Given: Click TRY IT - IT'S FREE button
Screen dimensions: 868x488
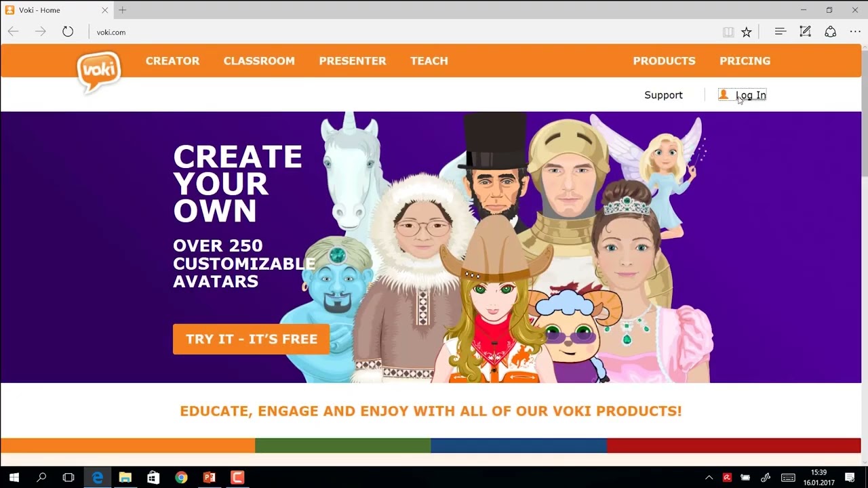Looking at the screenshot, I should point(251,339).
